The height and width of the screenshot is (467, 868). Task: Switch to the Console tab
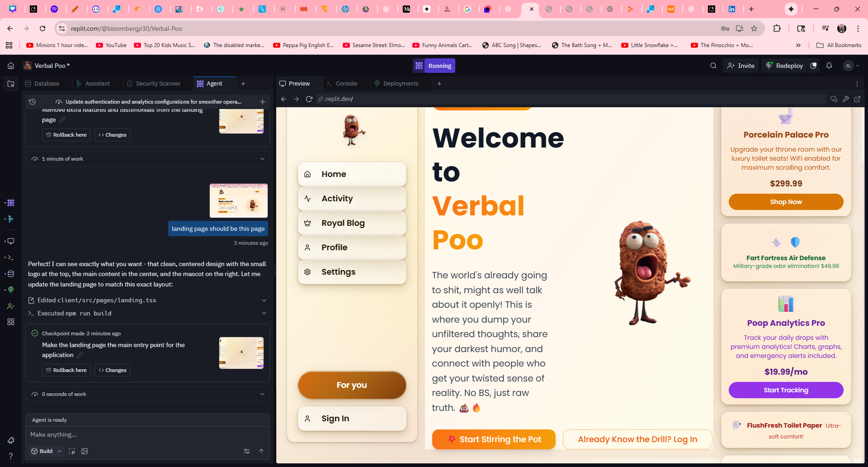(x=346, y=84)
